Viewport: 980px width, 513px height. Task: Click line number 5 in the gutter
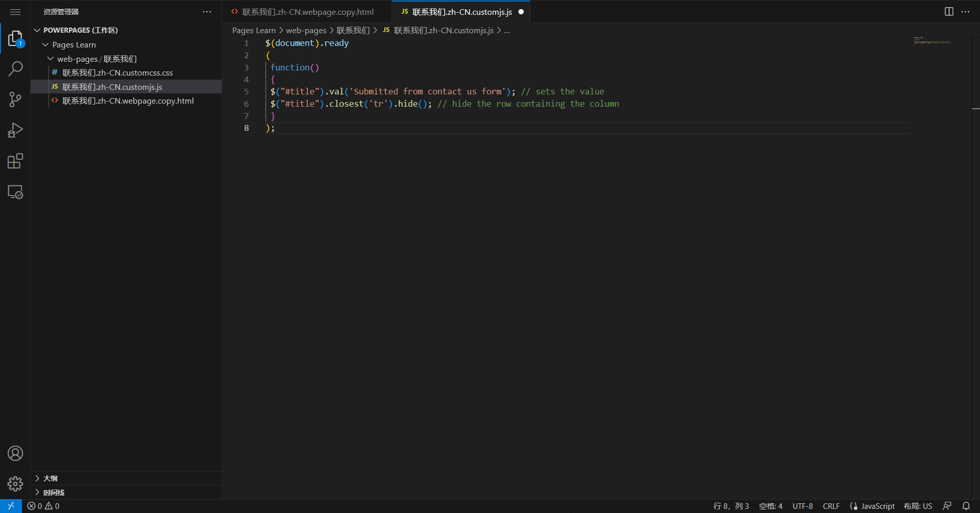[247, 91]
